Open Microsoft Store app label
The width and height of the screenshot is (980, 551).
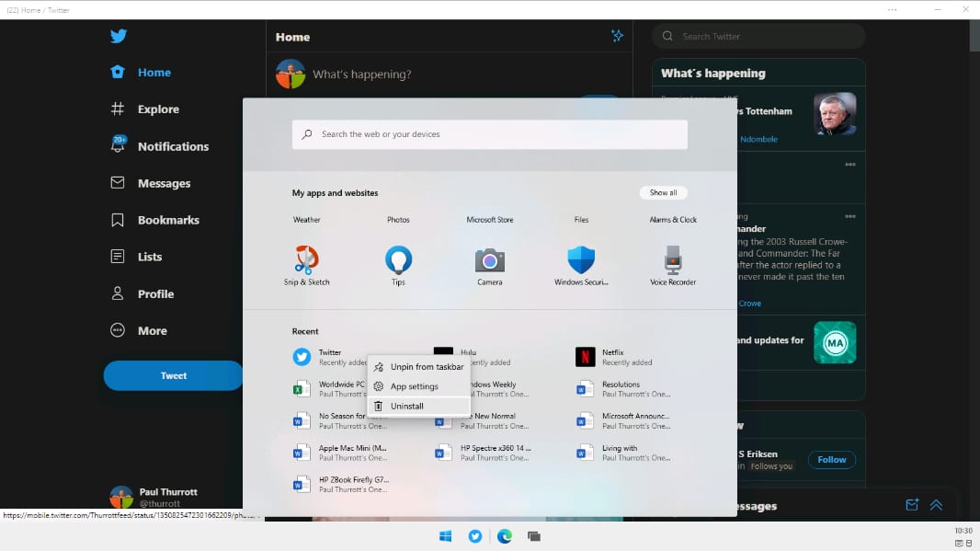click(x=489, y=220)
